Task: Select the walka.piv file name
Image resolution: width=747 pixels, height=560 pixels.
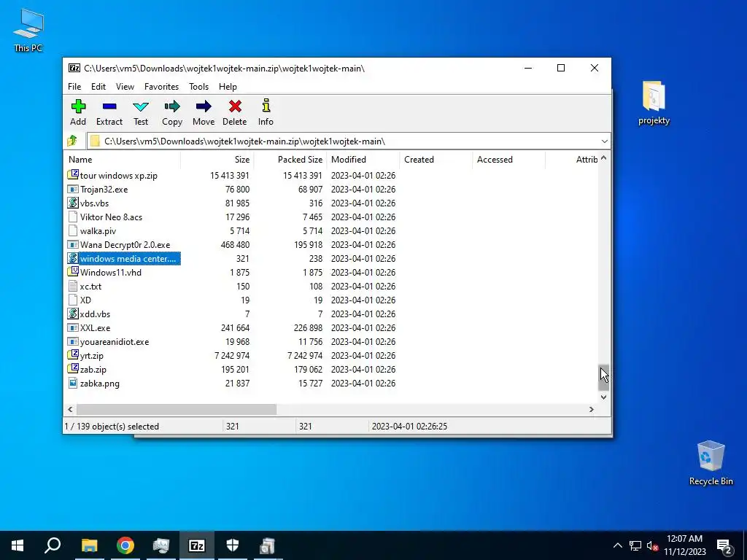Action: pyautogui.click(x=98, y=231)
